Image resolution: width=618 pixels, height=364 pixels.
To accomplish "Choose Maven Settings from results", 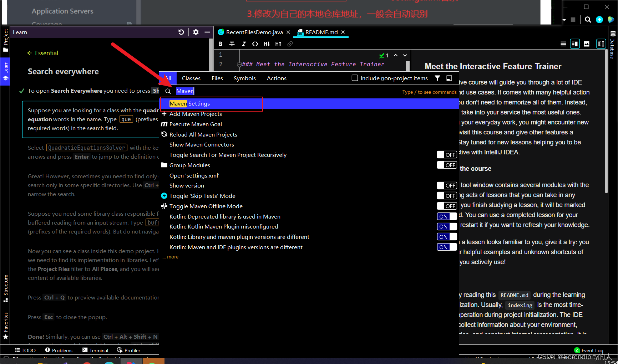I will (x=309, y=104).
